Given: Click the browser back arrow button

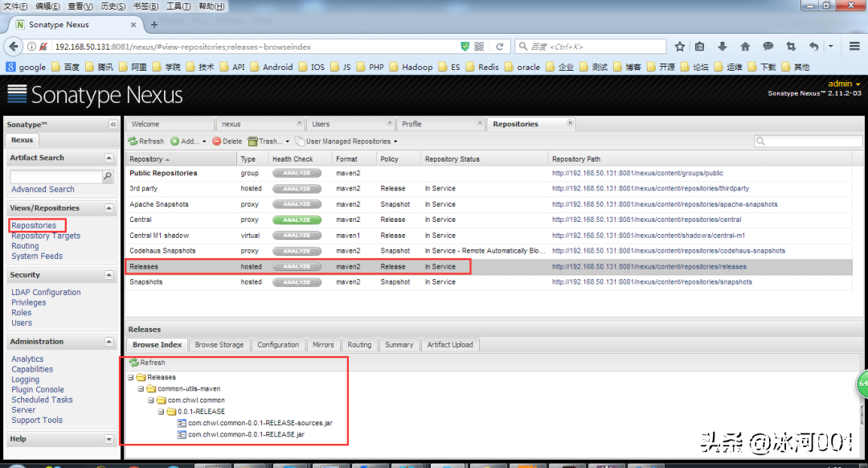Looking at the screenshot, I should click(x=14, y=47).
